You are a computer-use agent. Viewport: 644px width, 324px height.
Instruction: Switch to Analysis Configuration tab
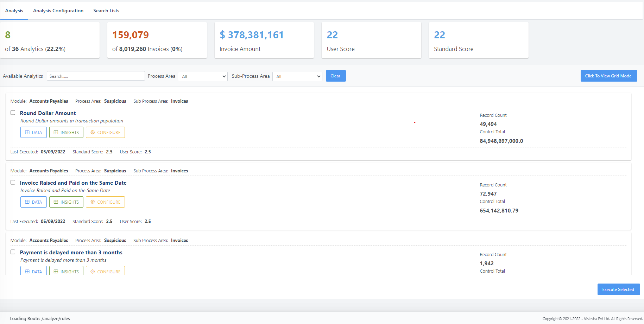[58, 11]
